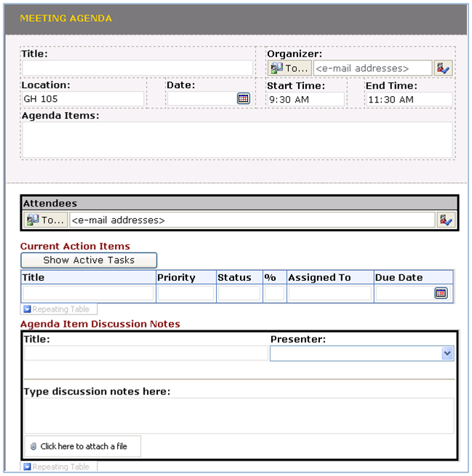472x476 pixels.
Task: Click the paperclip attach file icon
Action: 33,446
